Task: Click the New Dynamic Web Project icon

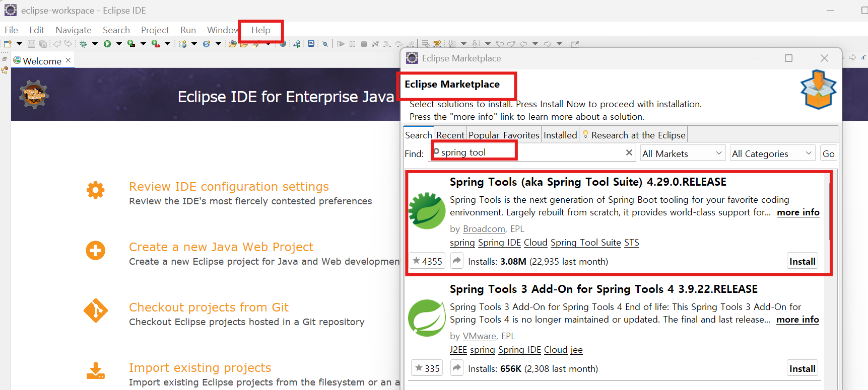Action: pyautogui.click(x=182, y=44)
